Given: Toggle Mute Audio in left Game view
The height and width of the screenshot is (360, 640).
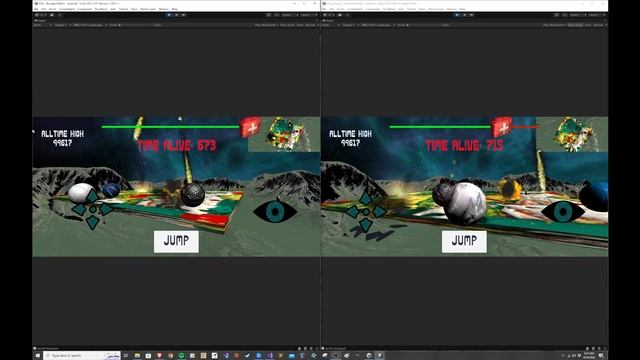Looking at the screenshot, I should [287, 25].
